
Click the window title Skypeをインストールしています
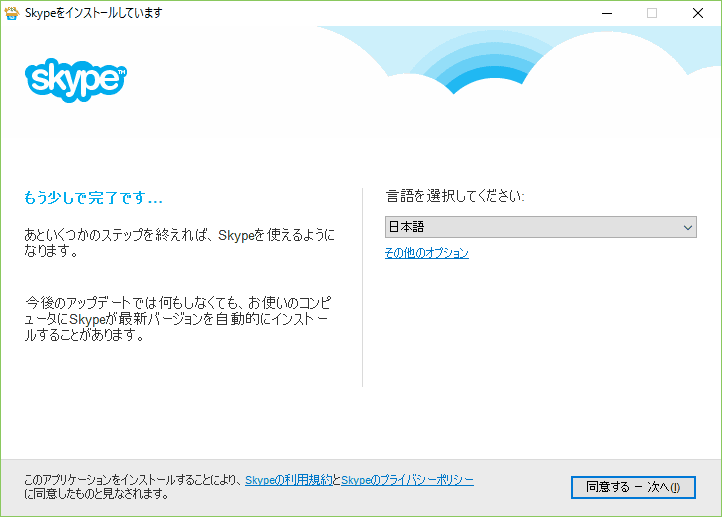pos(94,13)
